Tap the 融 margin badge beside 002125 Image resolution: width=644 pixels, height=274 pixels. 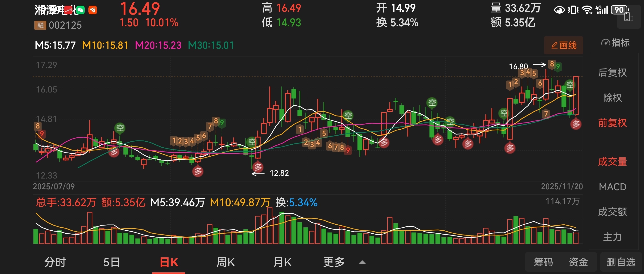40,25
